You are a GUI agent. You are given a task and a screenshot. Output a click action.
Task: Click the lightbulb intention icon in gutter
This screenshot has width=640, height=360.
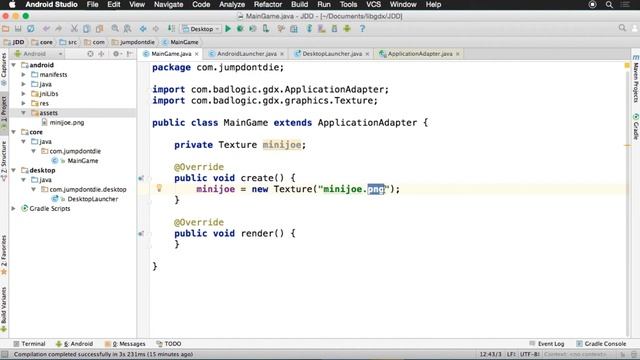[159, 188]
